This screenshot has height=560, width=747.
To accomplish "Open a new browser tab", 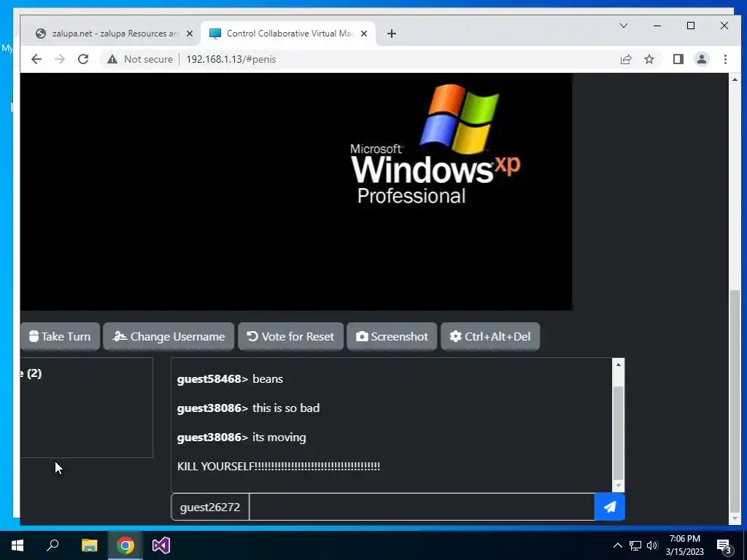I will [391, 34].
